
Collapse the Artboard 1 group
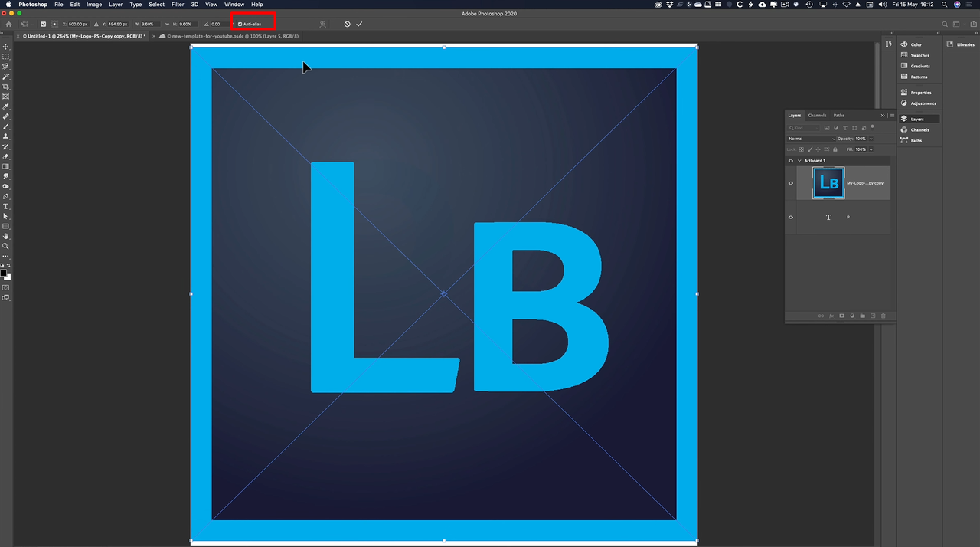point(799,161)
